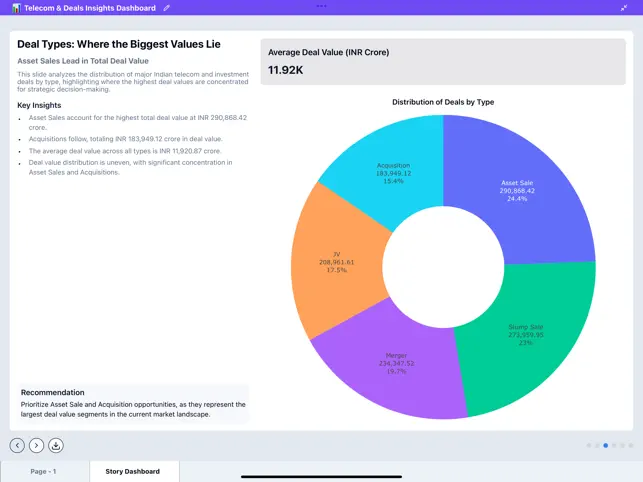
Task: Click the Recommendation text box
Action: coord(132,403)
